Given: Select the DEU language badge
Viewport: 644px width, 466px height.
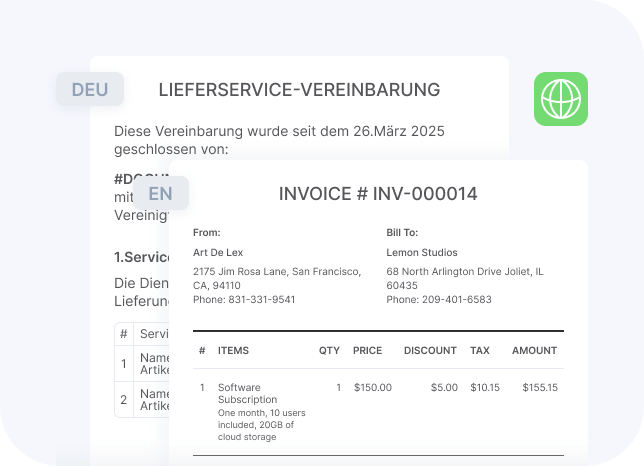Looking at the screenshot, I should tap(90, 90).
